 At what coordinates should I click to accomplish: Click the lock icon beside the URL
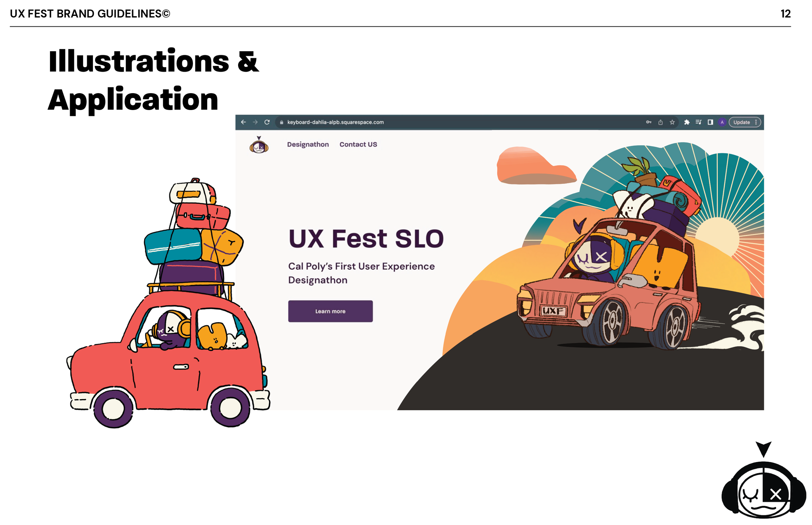(282, 122)
